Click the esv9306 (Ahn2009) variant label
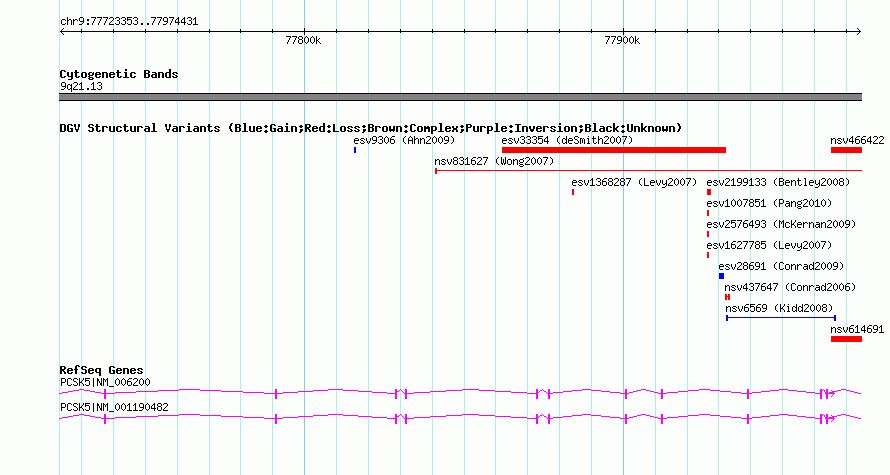The height and width of the screenshot is (475, 890). (404, 140)
